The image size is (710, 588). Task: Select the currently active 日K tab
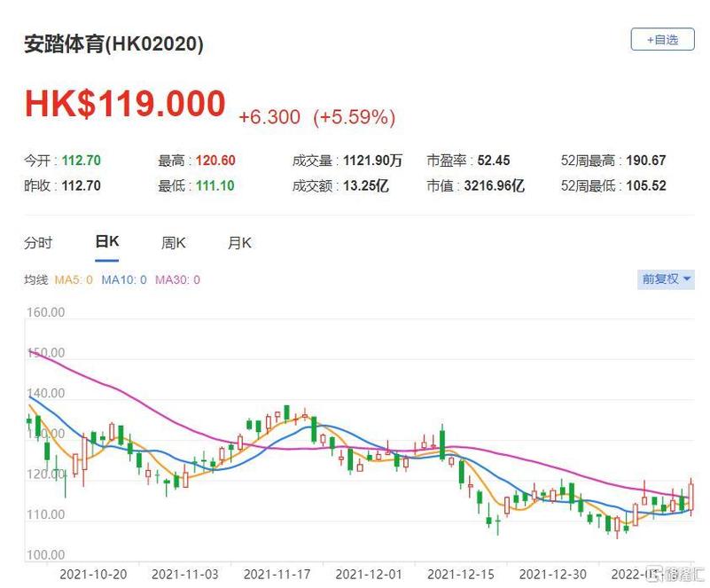[x=106, y=240]
